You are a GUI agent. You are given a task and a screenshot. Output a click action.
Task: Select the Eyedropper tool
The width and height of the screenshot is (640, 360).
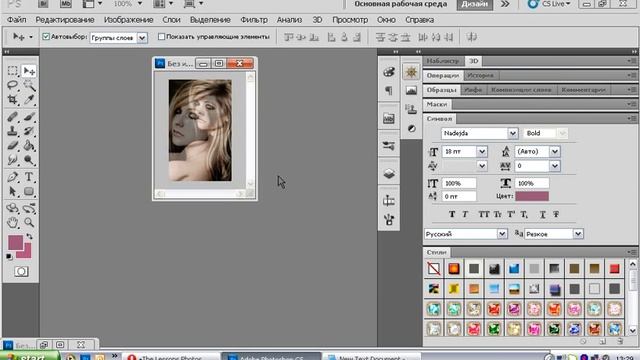29,100
